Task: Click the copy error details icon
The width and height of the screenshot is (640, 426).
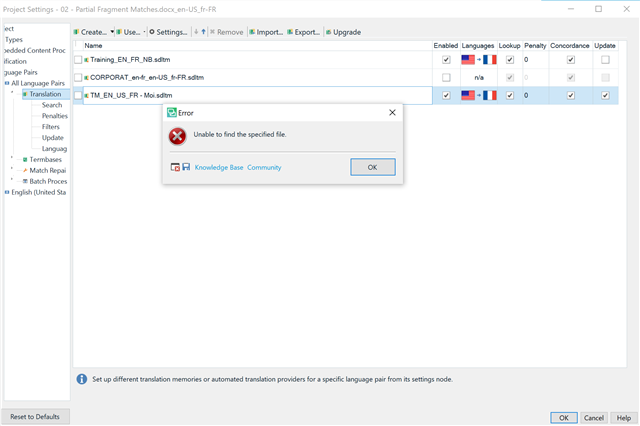Action: point(175,167)
